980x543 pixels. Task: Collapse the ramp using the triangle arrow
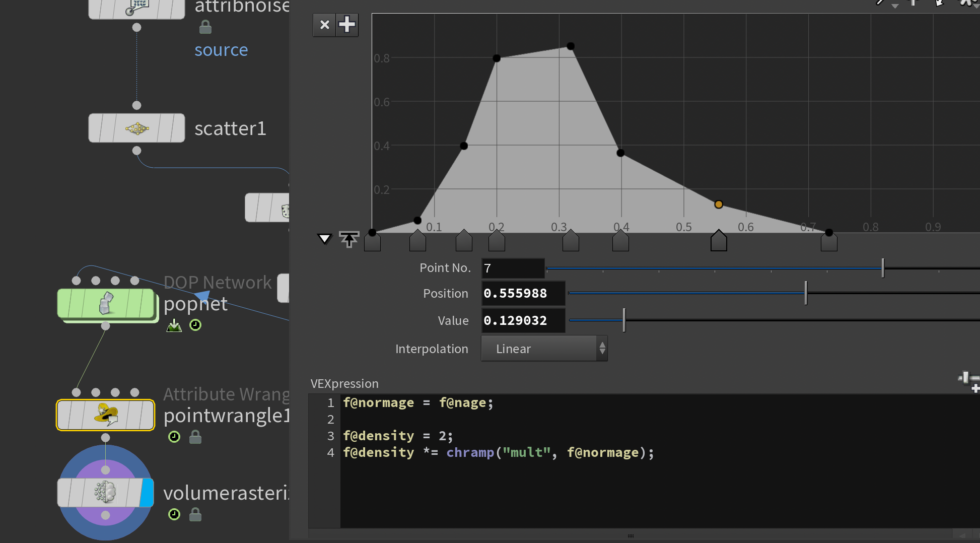tap(324, 239)
